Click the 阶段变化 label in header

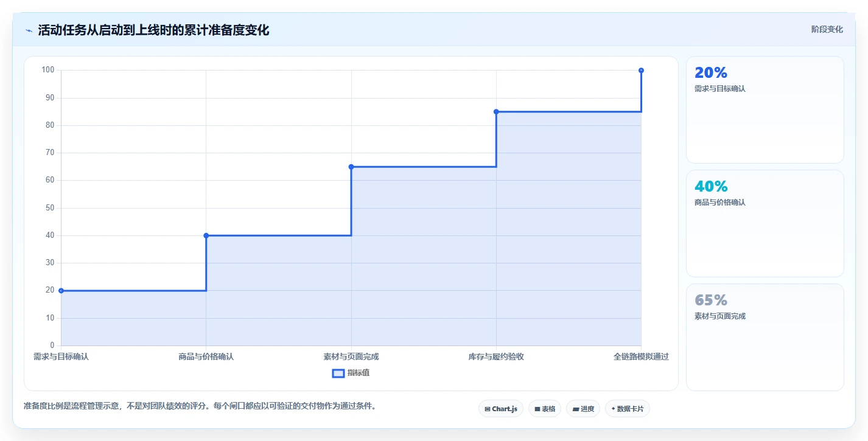pyautogui.click(x=827, y=29)
